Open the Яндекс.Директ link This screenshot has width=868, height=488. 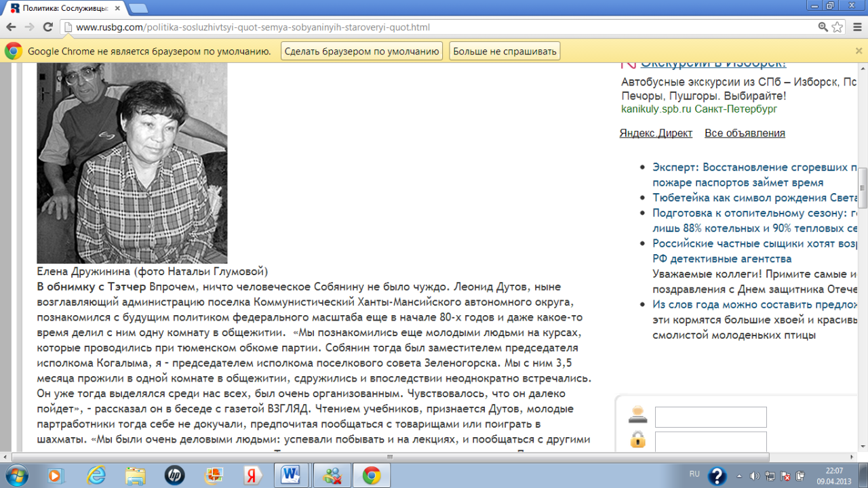656,133
